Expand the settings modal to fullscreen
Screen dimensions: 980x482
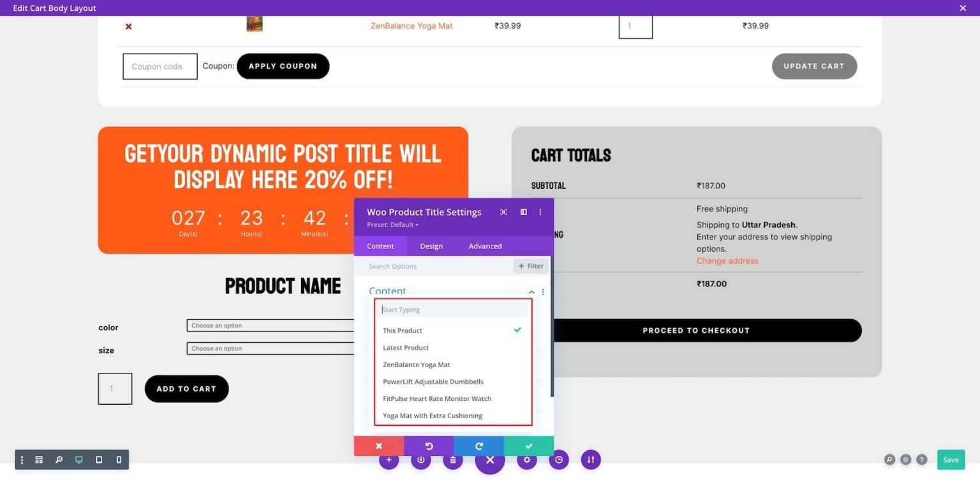(x=503, y=211)
